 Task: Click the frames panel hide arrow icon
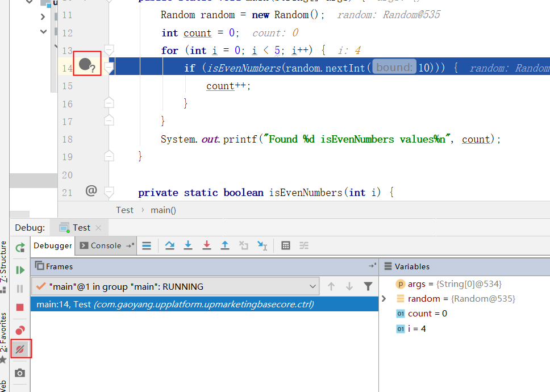point(372,266)
